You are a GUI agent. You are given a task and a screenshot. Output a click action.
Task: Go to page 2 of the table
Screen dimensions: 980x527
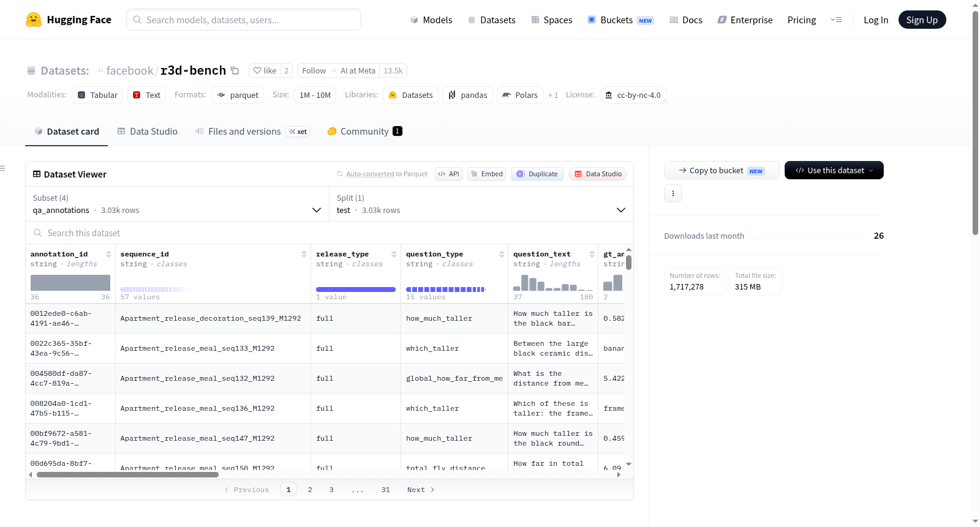pyautogui.click(x=310, y=490)
